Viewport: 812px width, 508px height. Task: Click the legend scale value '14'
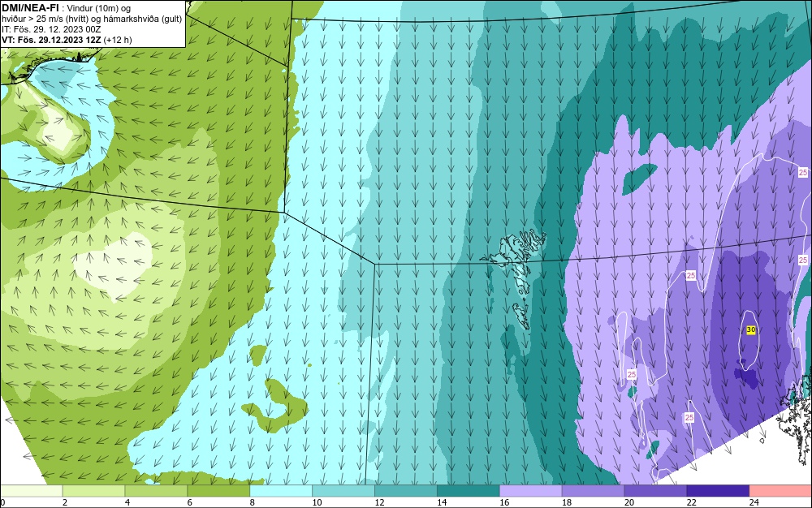(442, 502)
